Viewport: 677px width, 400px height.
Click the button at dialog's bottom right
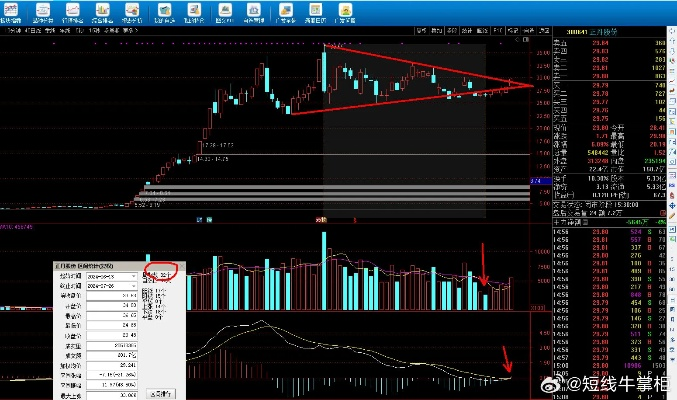pyautogui.click(x=163, y=394)
